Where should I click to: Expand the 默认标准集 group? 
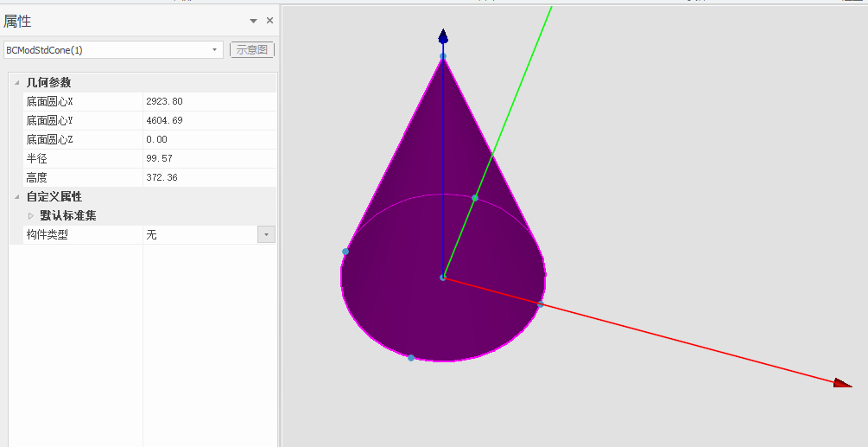coord(32,216)
